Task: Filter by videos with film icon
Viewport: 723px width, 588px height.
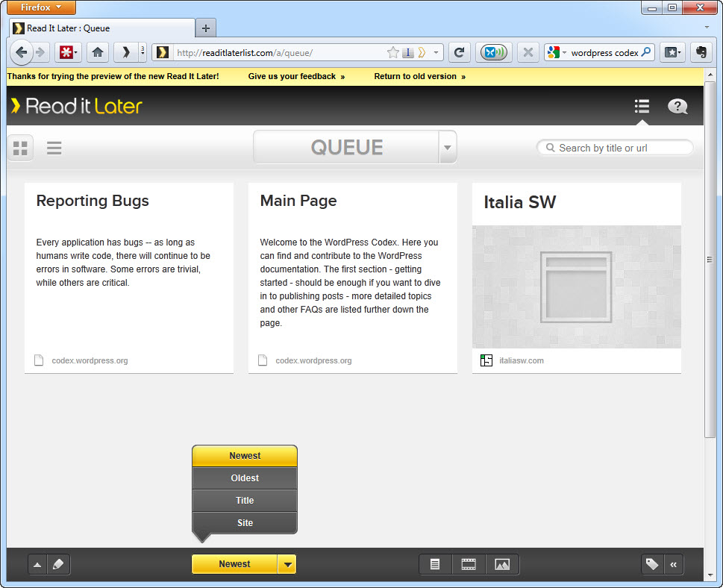Action: (x=469, y=564)
